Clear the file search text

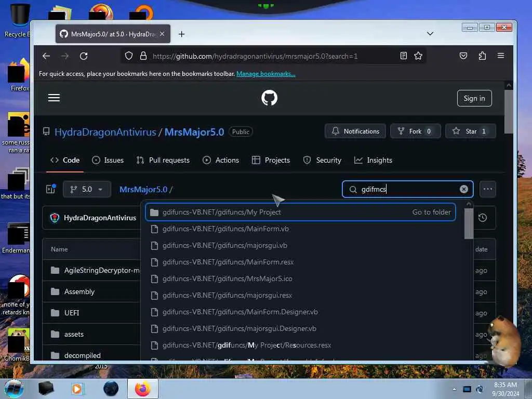click(463, 189)
